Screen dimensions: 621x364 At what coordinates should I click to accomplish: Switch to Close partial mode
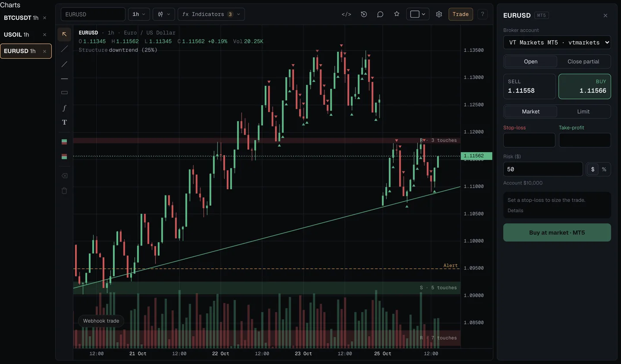[583, 62]
